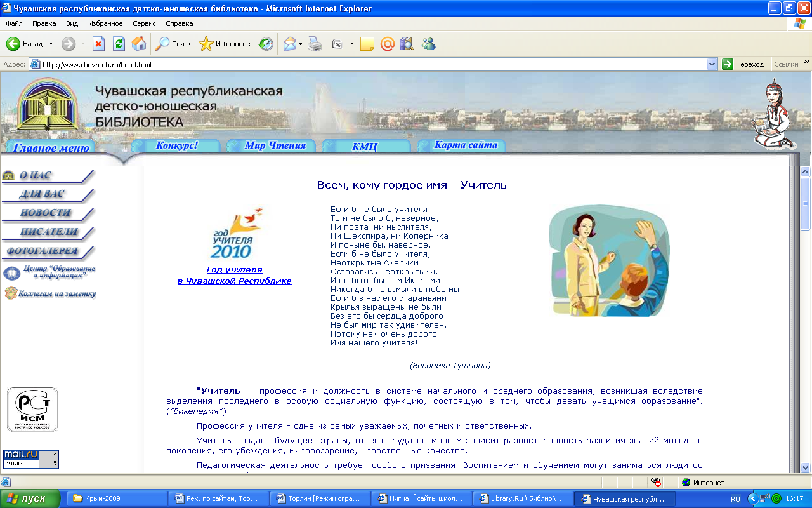Click the Mail envelope icon
The height and width of the screenshot is (508, 812).
[290, 44]
